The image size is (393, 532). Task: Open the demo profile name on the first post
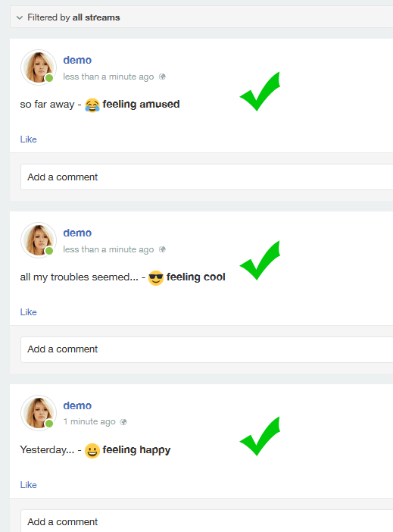(77, 60)
